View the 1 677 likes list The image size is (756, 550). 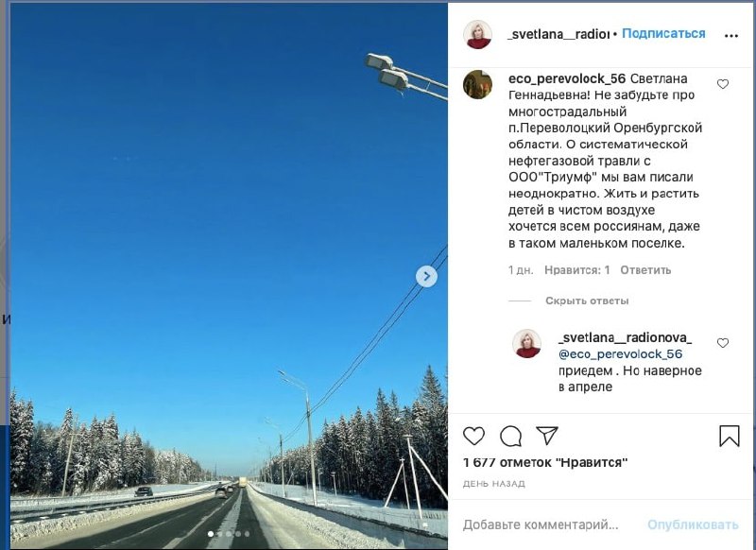[x=545, y=463]
